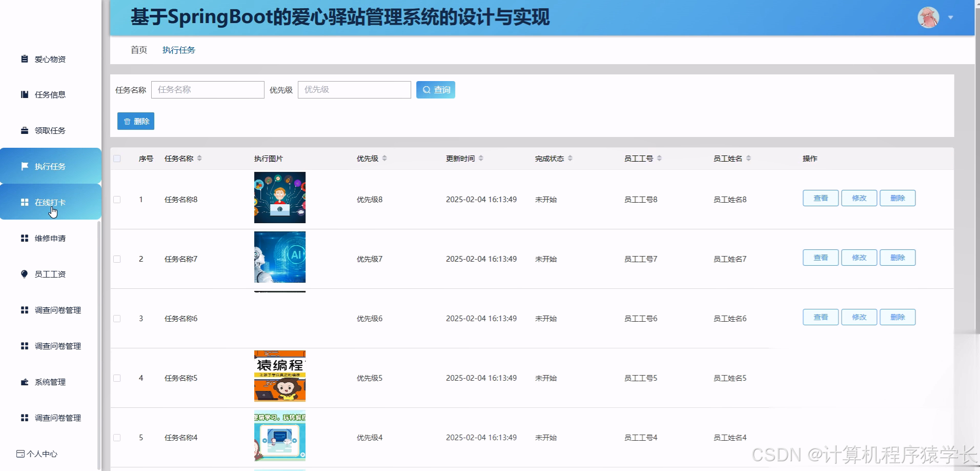This screenshot has height=471, width=980.
Task: Click 查看 button for 任务名称8
Action: tap(820, 198)
